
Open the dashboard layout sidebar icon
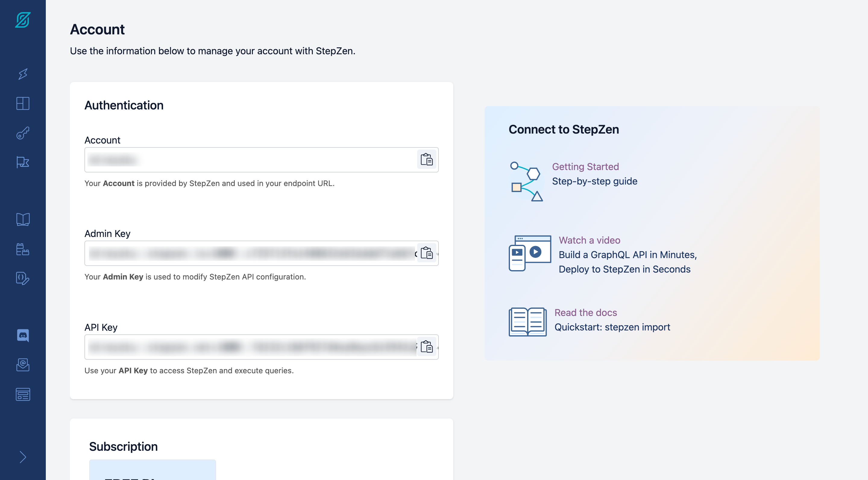point(23,103)
